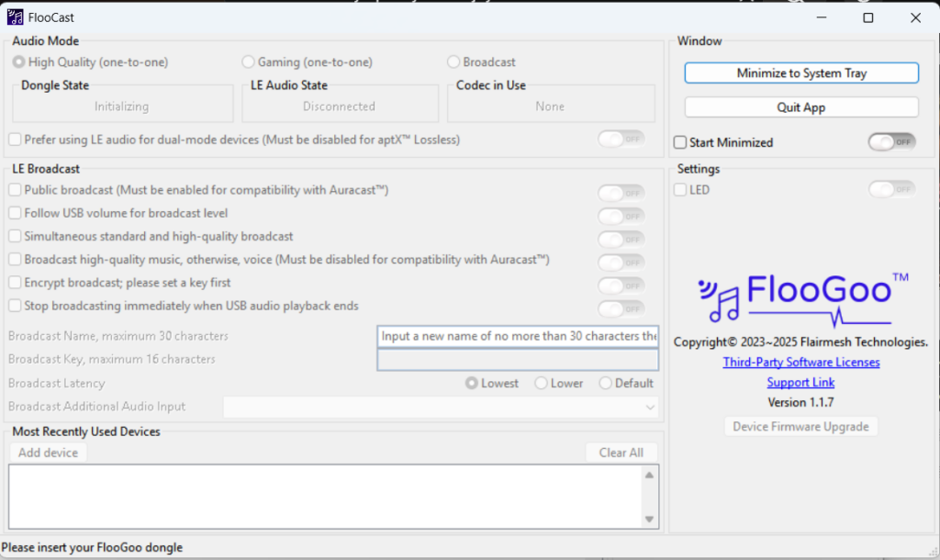The height and width of the screenshot is (560, 940).
Task: Toggle Broadcast high-quality music switch
Action: [x=621, y=263]
